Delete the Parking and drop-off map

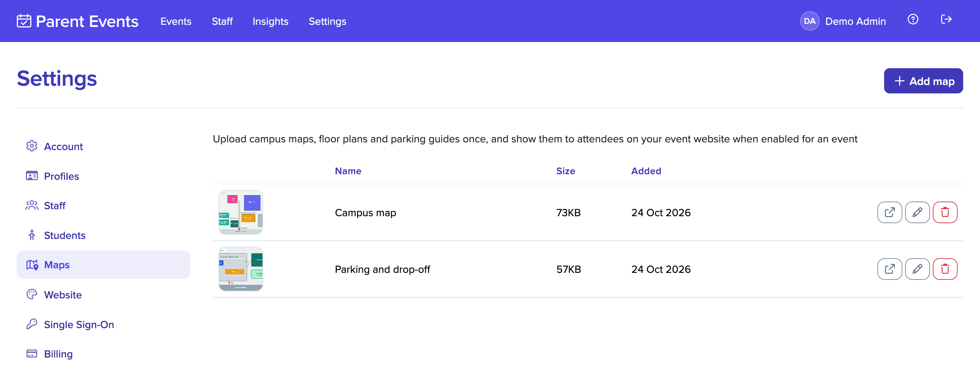point(945,269)
